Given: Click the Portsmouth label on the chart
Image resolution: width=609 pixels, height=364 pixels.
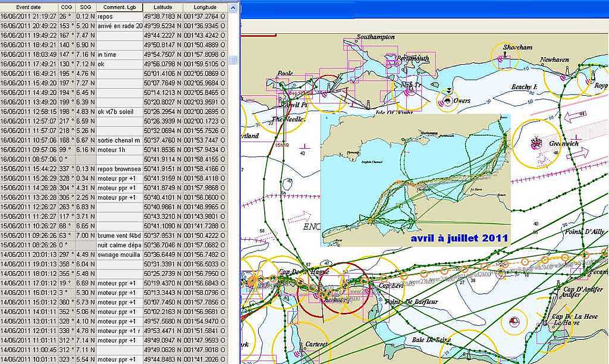Looking at the screenshot, I should [412, 59].
